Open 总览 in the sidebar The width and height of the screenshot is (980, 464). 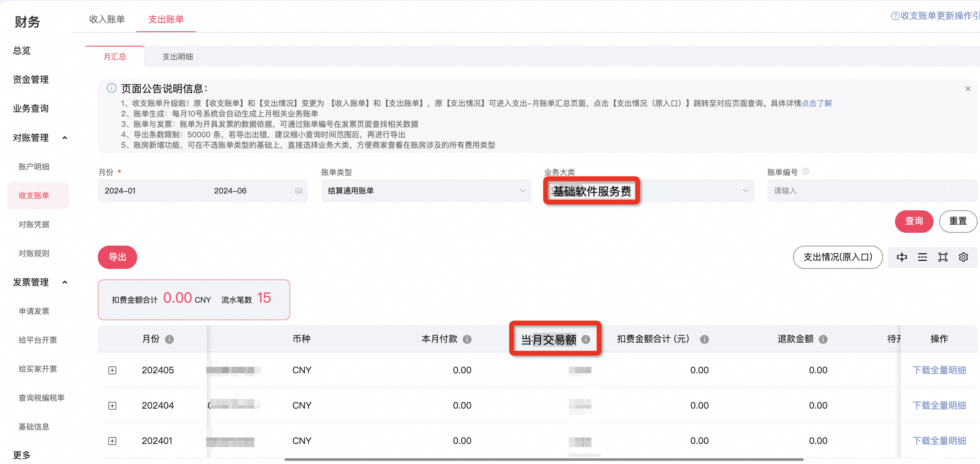coord(22,51)
